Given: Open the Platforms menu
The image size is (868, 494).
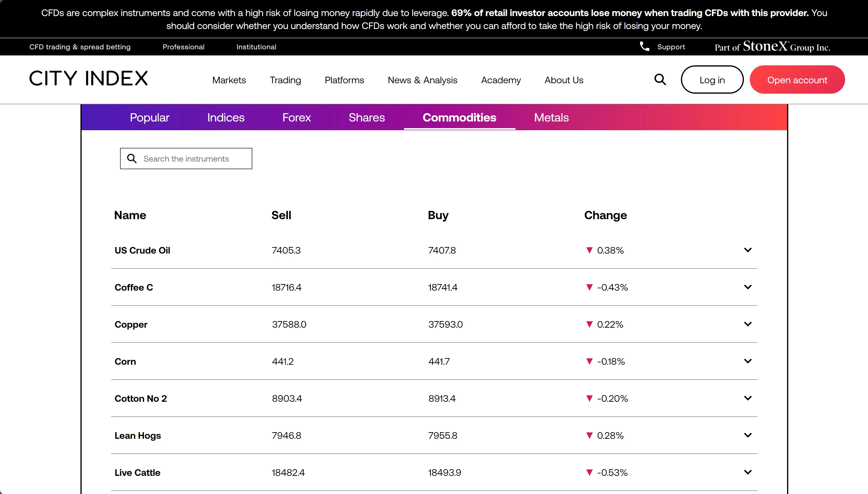Looking at the screenshot, I should [344, 80].
